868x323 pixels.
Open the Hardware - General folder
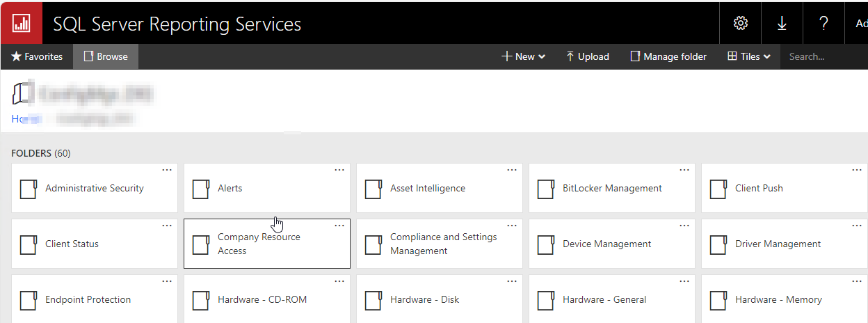[612, 299]
